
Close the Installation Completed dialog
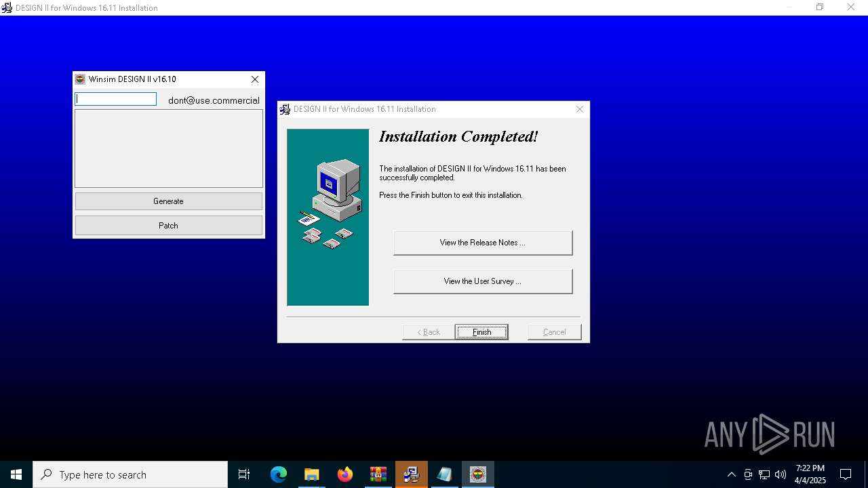pos(580,109)
